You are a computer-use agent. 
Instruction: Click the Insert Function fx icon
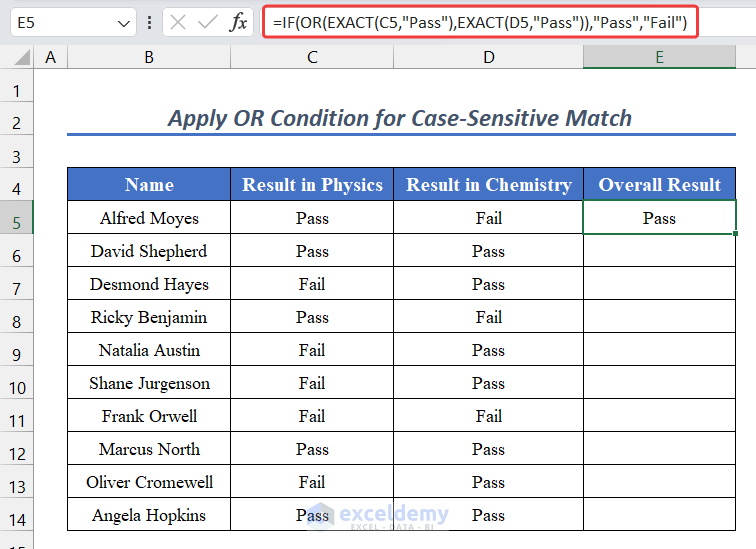coord(238,22)
